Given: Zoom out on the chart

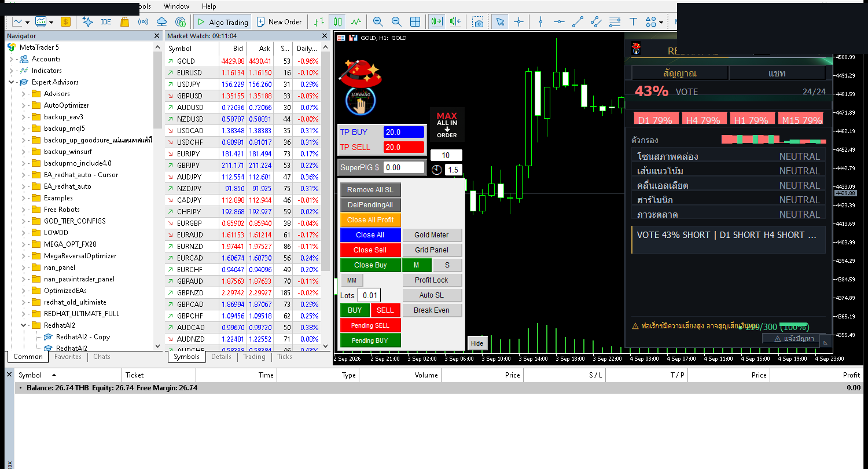Looking at the screenshot, I should tap(396, 22).
